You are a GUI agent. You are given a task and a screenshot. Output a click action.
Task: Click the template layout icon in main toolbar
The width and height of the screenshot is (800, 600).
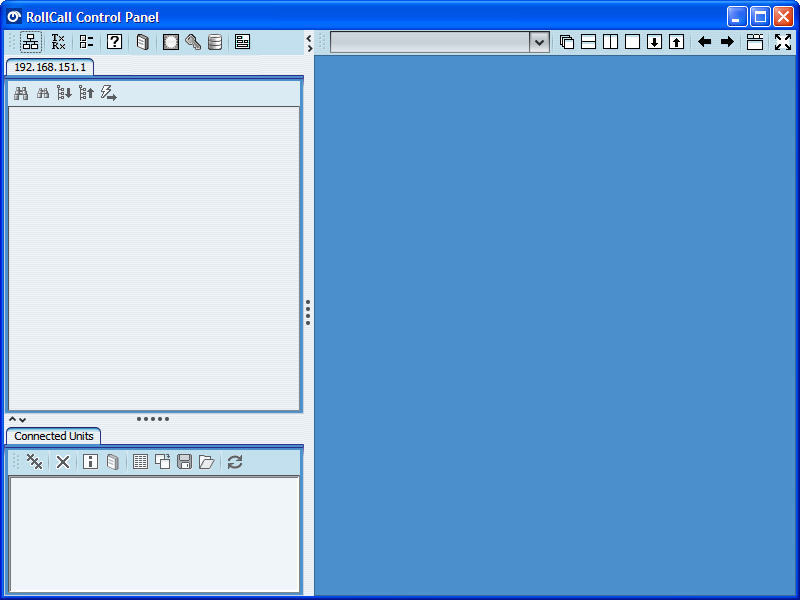tap(242, 42)
